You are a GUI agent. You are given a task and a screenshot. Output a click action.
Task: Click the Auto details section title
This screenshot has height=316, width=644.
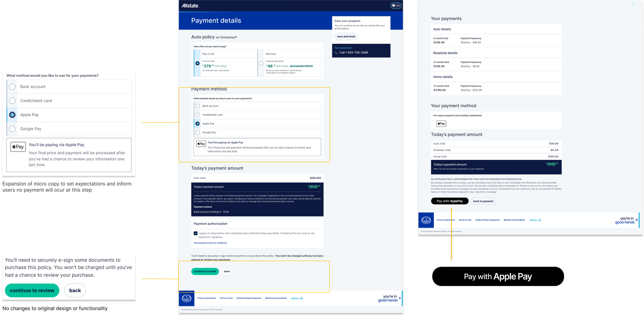442,29
